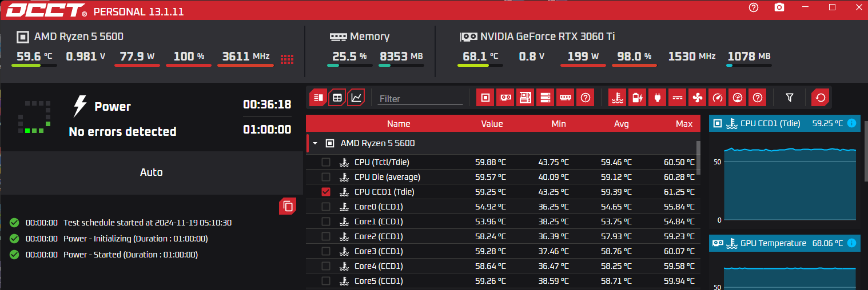Image resolution: width=868 pixels, height=290 pixels.
Task: Check the Core0 (CCD1) checkbox
Action: click(326, 207)
